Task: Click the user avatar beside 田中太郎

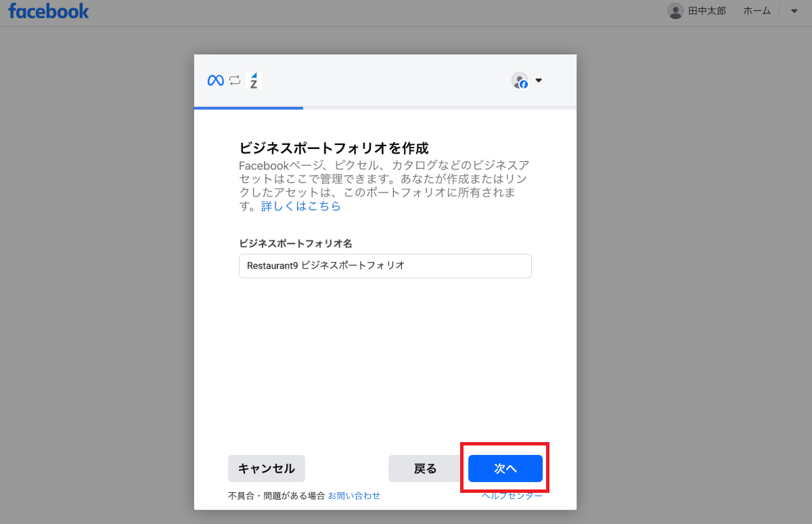Action: pyautogui.click(x=675, y=11)
